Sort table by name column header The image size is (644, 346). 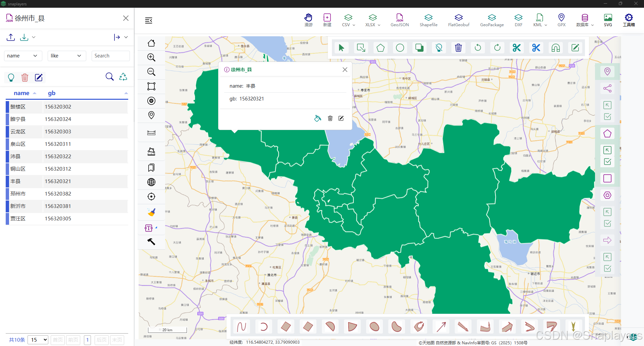pos(21,93)
